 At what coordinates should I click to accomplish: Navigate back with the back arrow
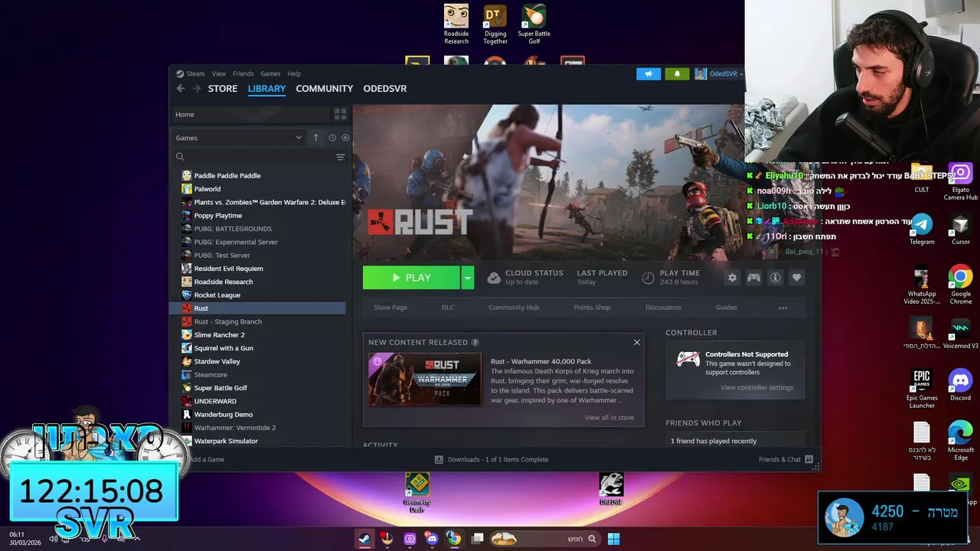[x=181, y=89]
